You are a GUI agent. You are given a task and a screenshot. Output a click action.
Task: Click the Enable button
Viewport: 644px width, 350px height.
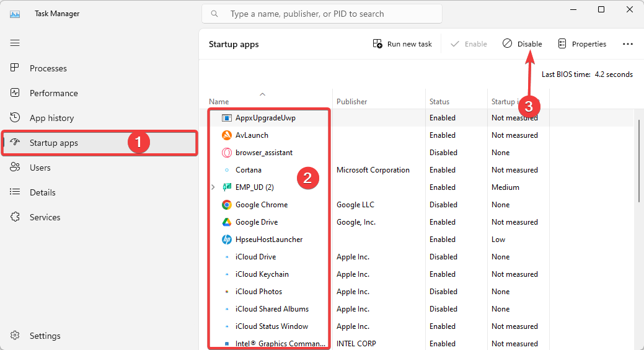[469, 44]
